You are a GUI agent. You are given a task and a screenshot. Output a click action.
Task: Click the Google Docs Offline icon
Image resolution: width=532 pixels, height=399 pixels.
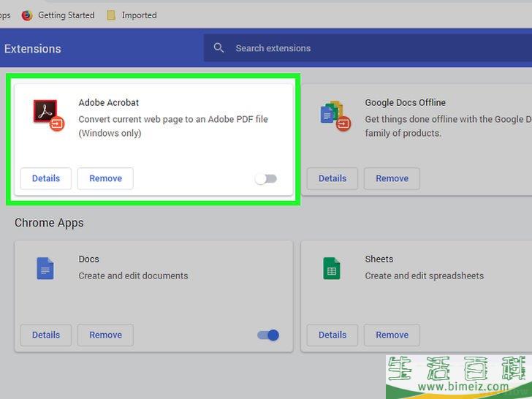point(335,115)
